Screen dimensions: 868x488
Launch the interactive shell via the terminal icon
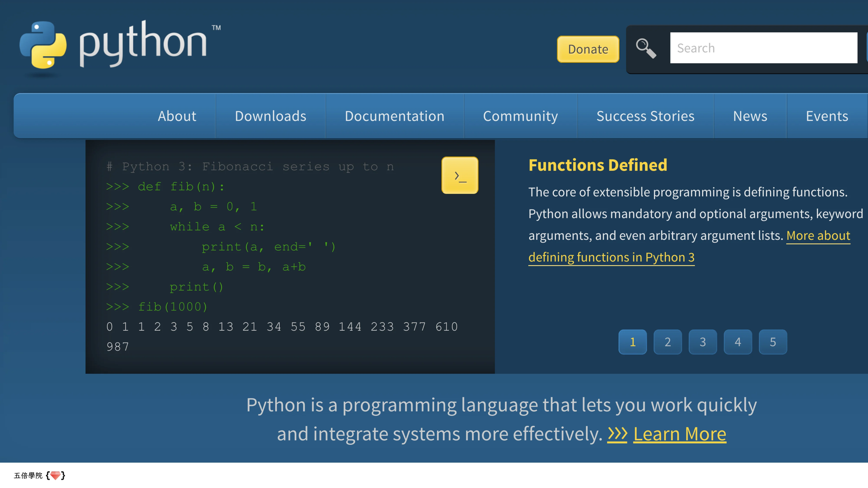pos(460,175)
